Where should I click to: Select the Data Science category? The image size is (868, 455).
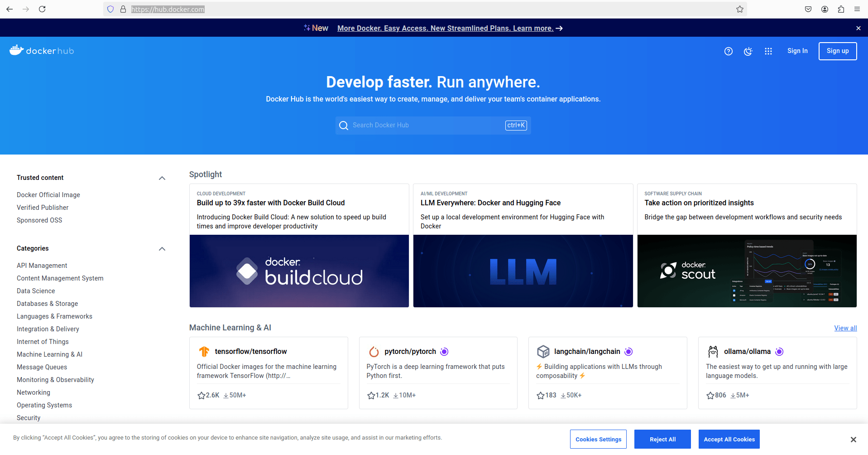click(x=36, y=291)
